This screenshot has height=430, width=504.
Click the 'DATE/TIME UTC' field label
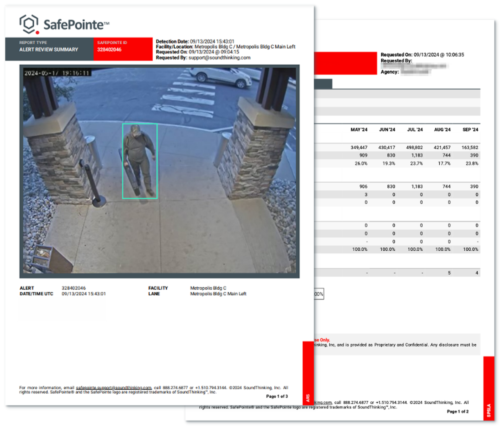36,294
